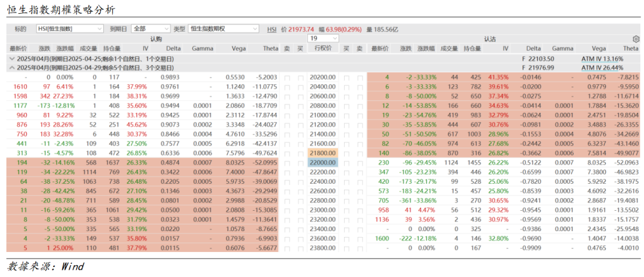Select strike price 23600.00
This screenshot has width=644, height=277.
click(x=323, y=238)
